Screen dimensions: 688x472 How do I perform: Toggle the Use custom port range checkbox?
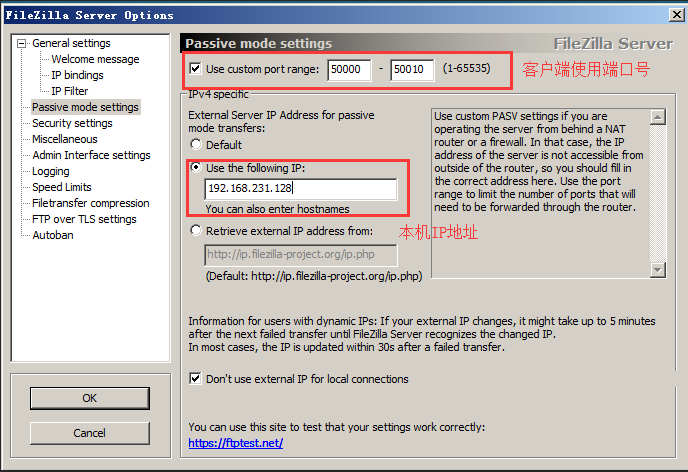[195, 68]
